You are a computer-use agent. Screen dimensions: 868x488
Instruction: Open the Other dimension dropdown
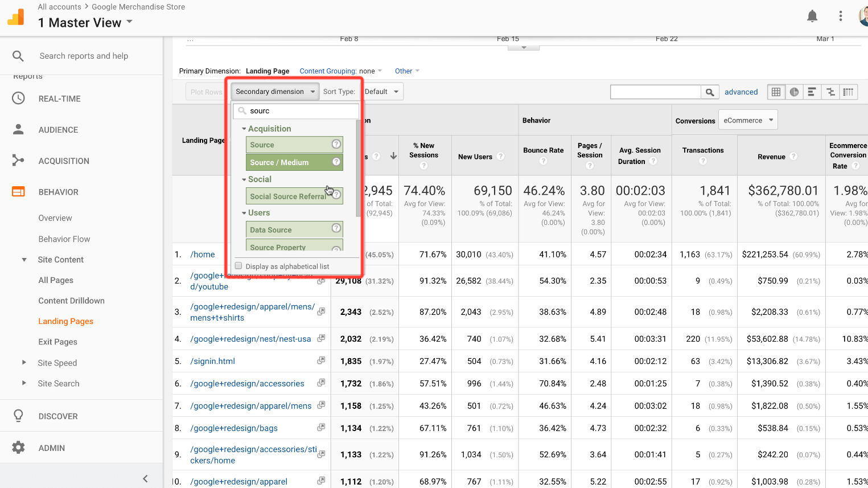407,71
